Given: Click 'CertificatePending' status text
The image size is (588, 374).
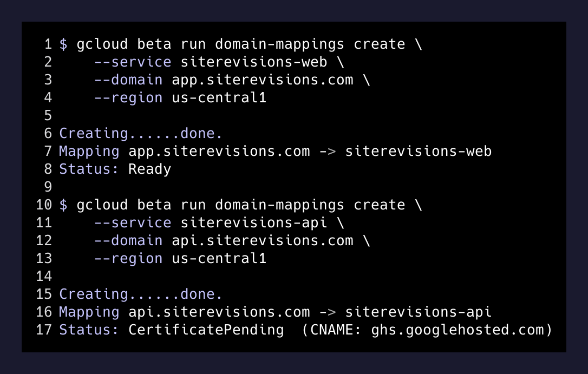Looking at the screenshot, I should coord(206,330).
